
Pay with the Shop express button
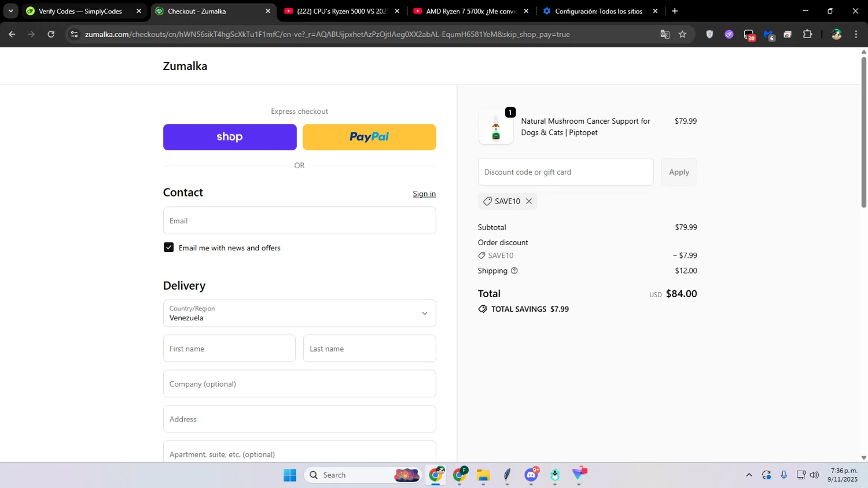click(x=230, y=137)
